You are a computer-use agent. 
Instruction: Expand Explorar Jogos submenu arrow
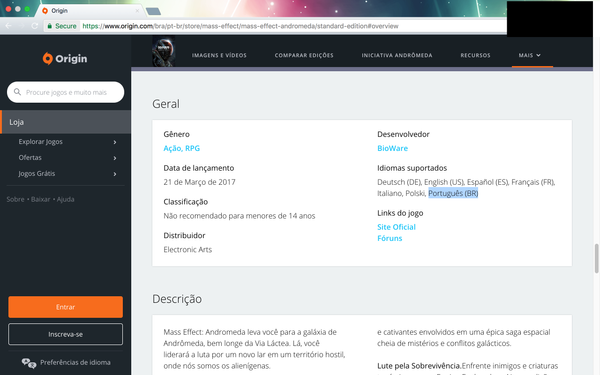pos(115,142)
